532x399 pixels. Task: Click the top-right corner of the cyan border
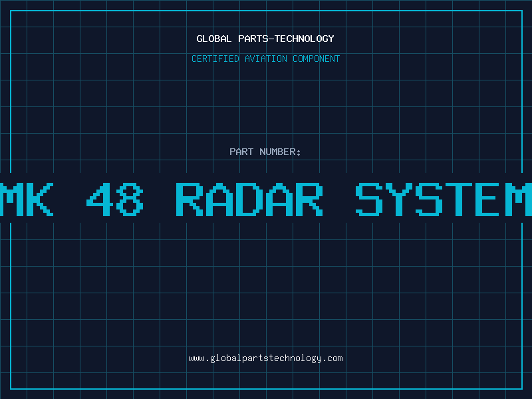tap(521, 11)
